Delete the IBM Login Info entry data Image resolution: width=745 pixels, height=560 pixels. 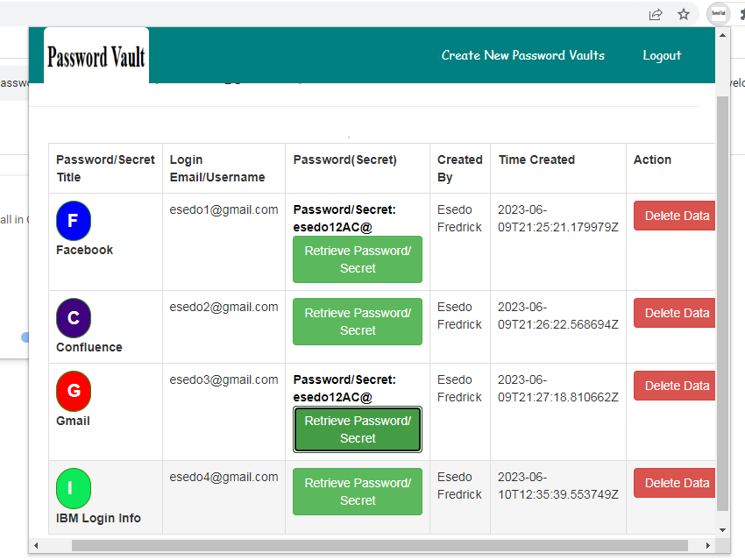point(675,483)
